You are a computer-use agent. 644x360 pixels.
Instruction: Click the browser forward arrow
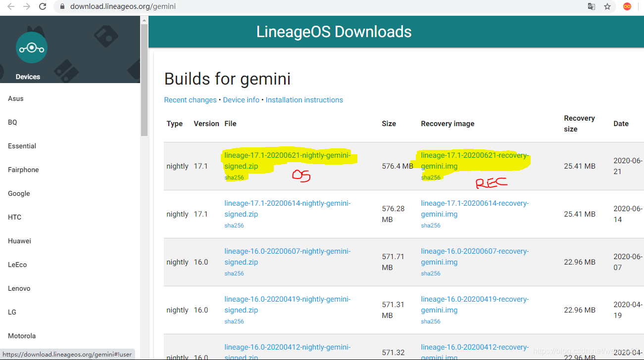tap(27, 6)
